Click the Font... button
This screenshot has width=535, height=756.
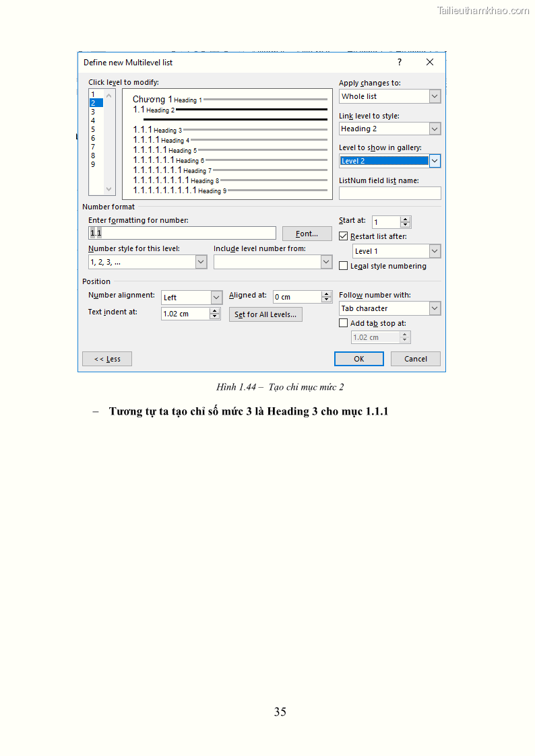click(x=307, y=234)
